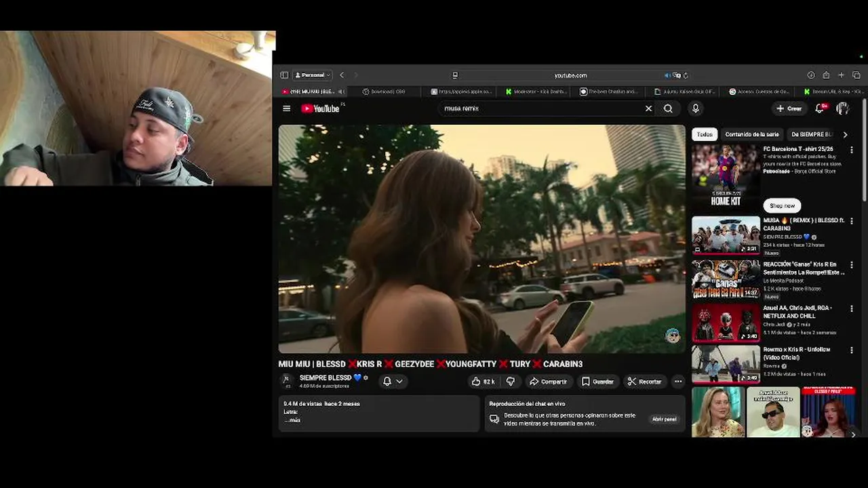
Task: Open the Anuel AA, Chris Jedi, ROA title
Action: pyautogui.click(x=797, y=312)
